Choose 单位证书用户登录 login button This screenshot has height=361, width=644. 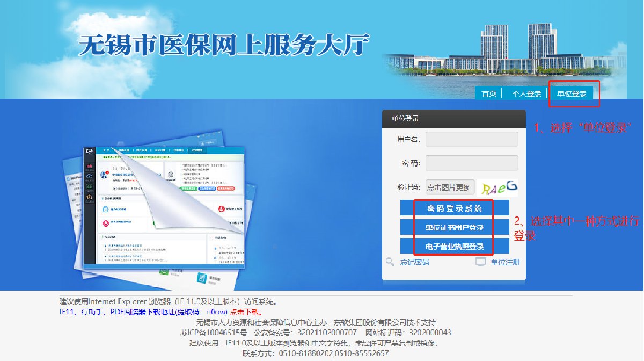pos(455,227)
